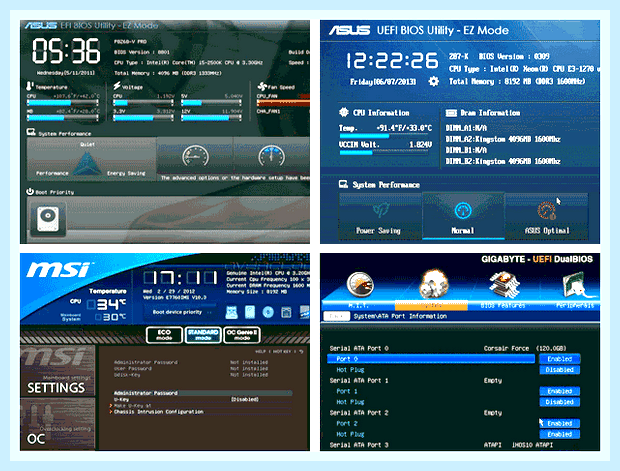
Task: Click the first boot device icon after MSI Boot device priority
Action: pyautogui.click(x=231, y=312)
